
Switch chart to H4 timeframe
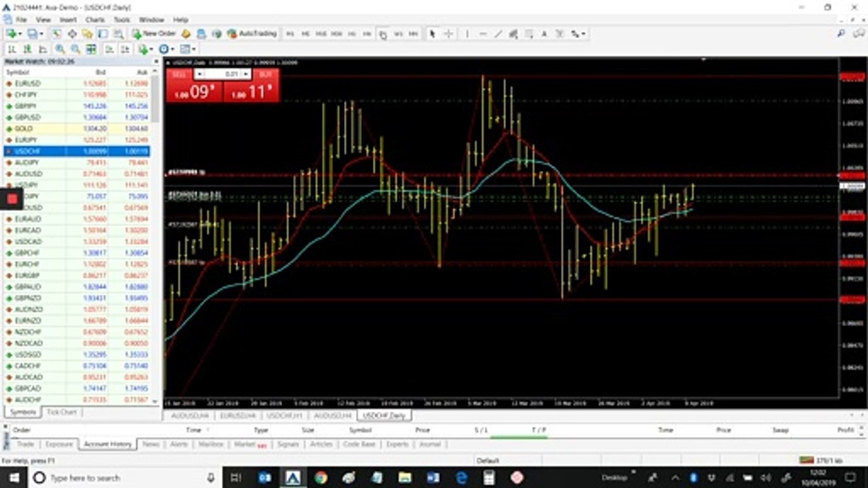(x=367, y=33)
